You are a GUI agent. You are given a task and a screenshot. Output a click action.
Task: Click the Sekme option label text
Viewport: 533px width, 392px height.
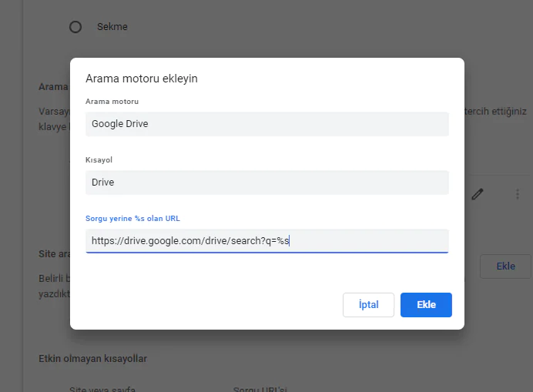tap(112, 27)
